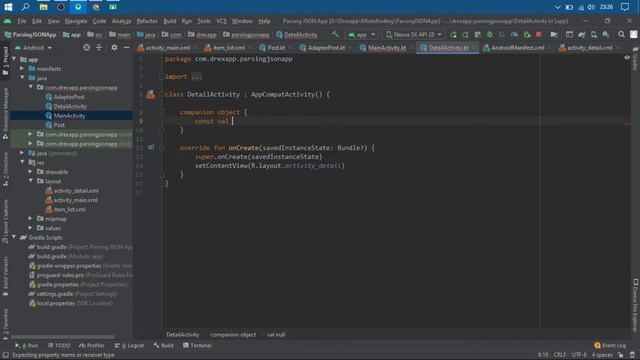The width and height of the screenshot is (640, 360).
Task: Switch to the MainActivity.kt editor tab
Action: tap(387, 48)
